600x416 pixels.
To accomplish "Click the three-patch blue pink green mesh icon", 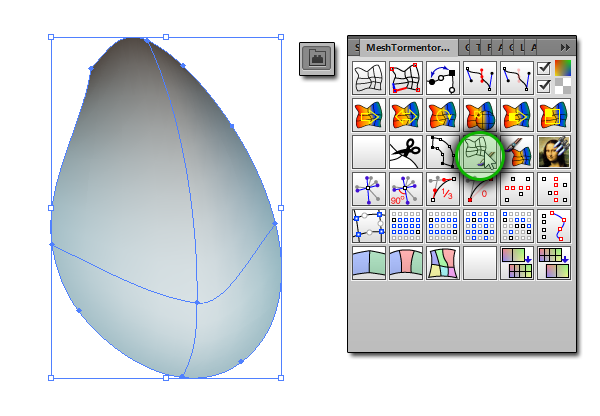I will [406, 264].
